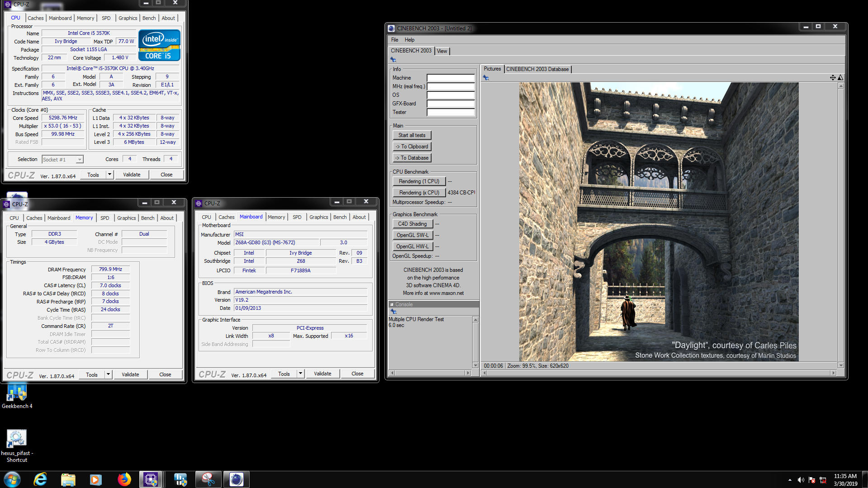Click the Intel Core i5 logo in CPU-Z
Screen dimensions: 868x488
point(159,45)
